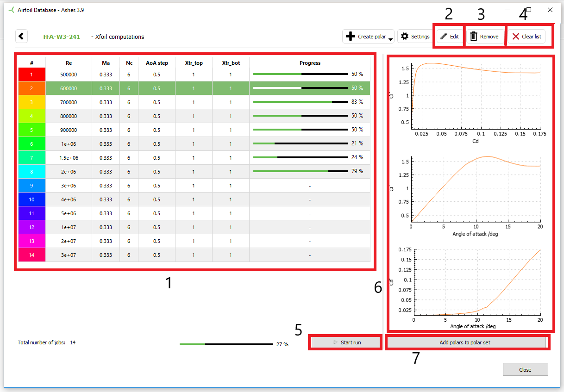This screenshot has width=564, height=392.
Task: Expand the Create polar dropdown arrow
Action: click(x=390, y=39)
